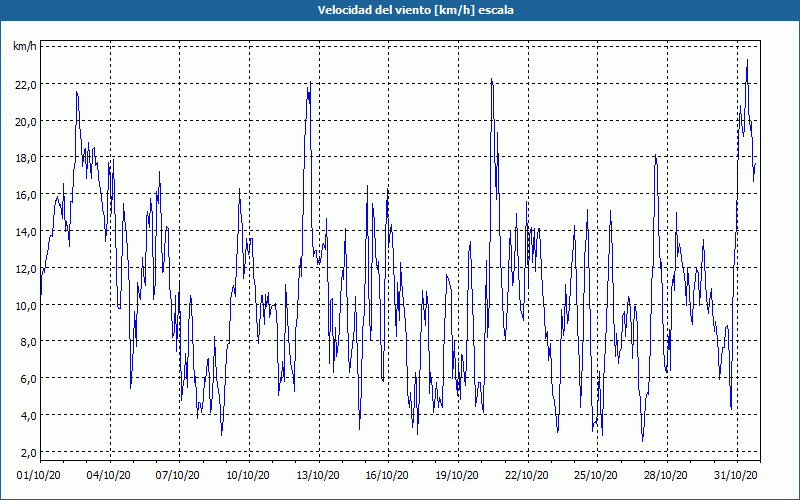Click the '6,0' y-axis label
This screenshot has width=800, height=500.
[28, 379]
